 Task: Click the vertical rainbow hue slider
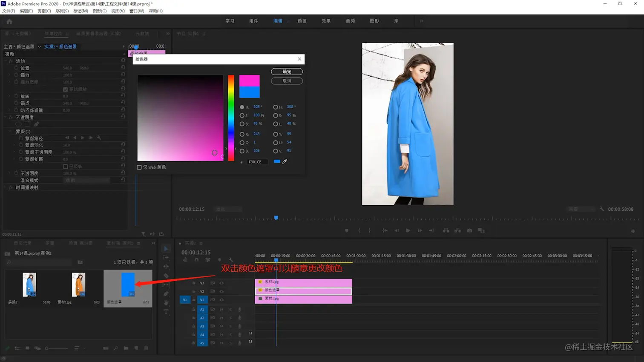(x=231, y=118)
